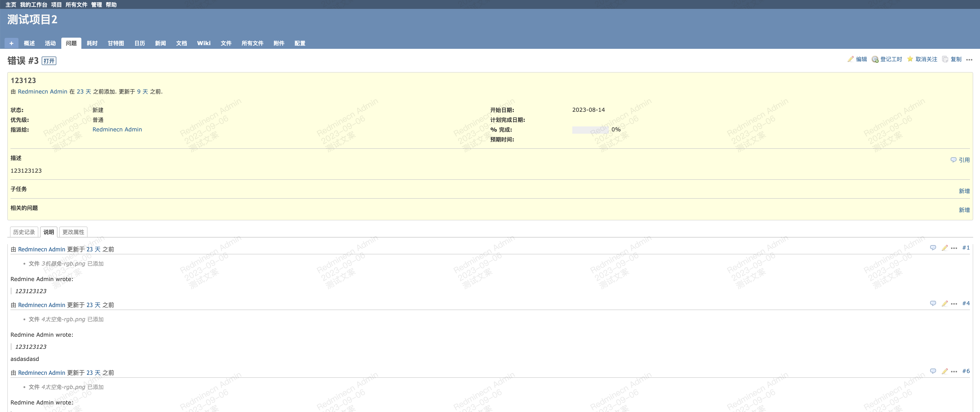
Task: Open the 文件 project tab
Action: [226, 43]
